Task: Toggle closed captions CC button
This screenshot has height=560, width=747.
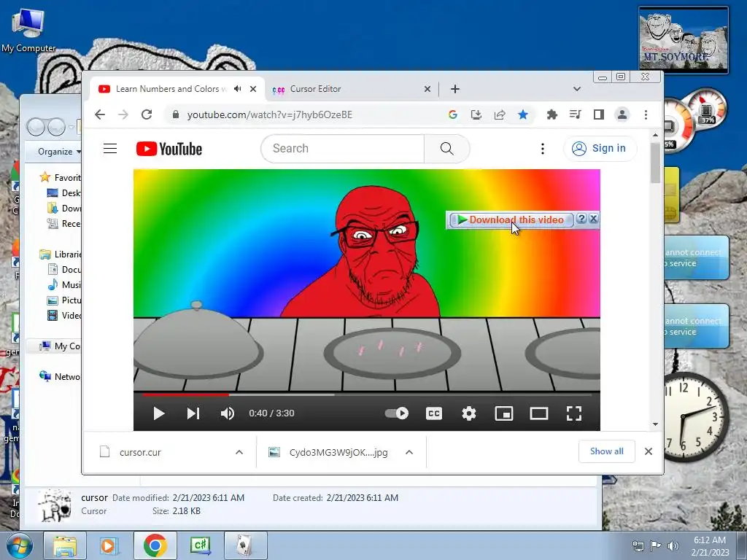Action: (433, 413)
